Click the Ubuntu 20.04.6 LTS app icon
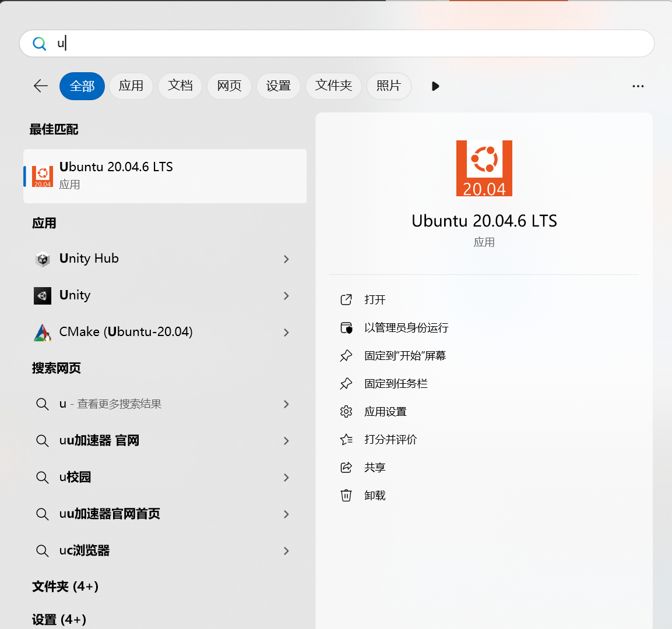 (42, 176)
